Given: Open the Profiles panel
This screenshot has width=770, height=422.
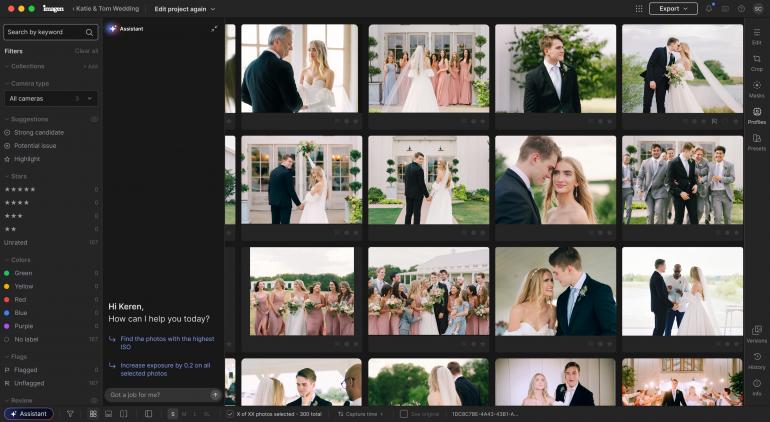Looking at the screenshot, I should pyautogui.click(x=757, y=115).
